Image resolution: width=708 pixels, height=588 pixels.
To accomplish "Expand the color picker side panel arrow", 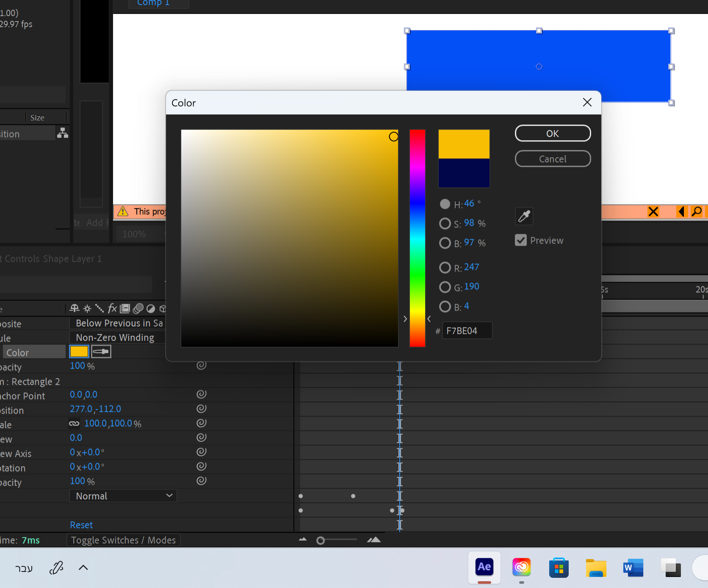I will point(405,319).
